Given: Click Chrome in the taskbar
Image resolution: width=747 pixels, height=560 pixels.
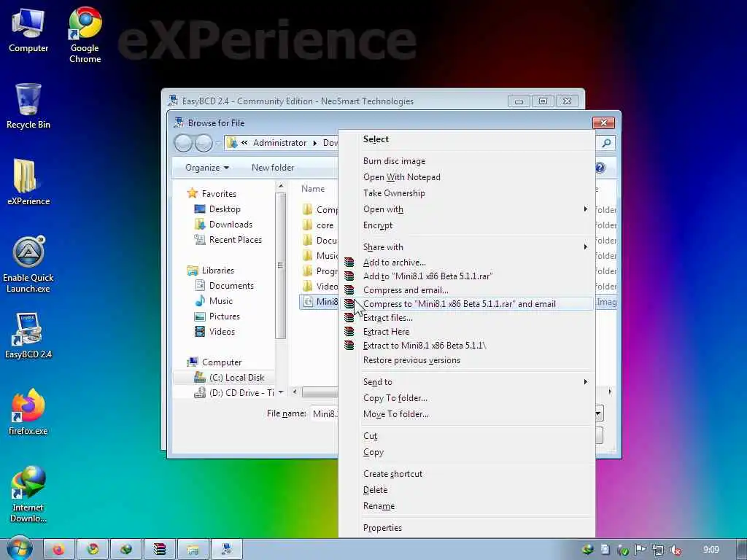Looking at the screenshot, I should click(93, 550).
